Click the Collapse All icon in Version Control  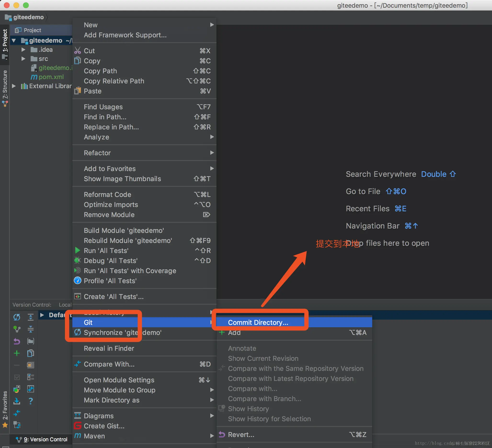pyautogui.click(x=30, y=329)
